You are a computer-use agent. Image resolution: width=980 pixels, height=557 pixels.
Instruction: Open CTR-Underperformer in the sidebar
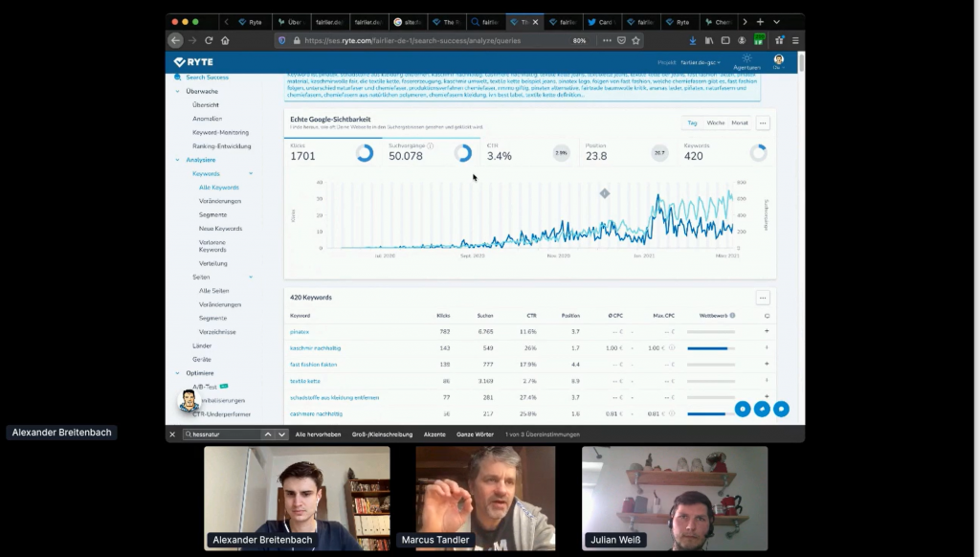(x=222, y=414)
